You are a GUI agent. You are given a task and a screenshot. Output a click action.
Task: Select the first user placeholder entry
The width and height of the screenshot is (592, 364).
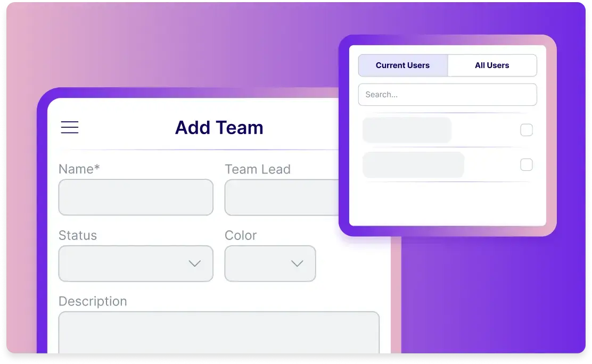tap(407, 130)
